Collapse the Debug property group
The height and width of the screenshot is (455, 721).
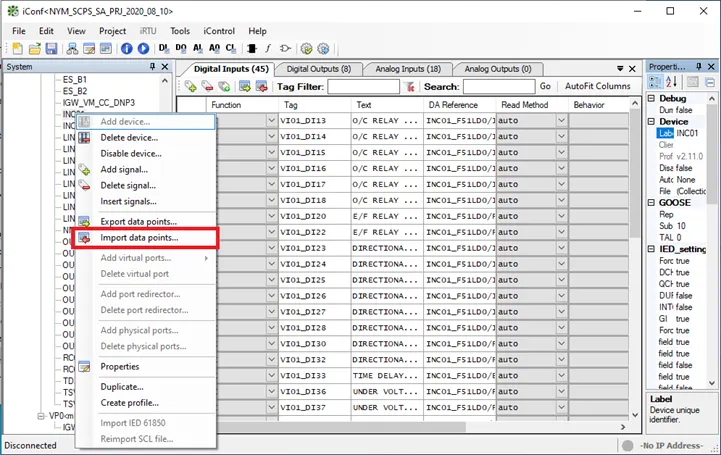pos(651,98)
